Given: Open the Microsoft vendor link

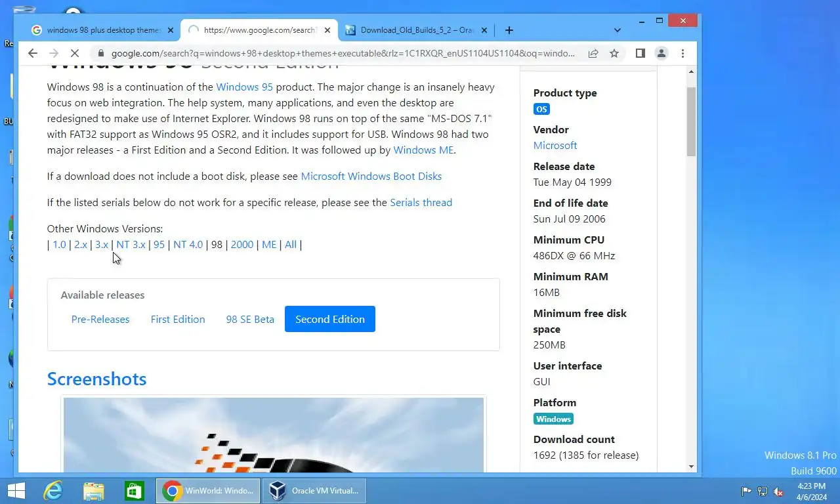Looking at the screenshot, I should [555, 145].
